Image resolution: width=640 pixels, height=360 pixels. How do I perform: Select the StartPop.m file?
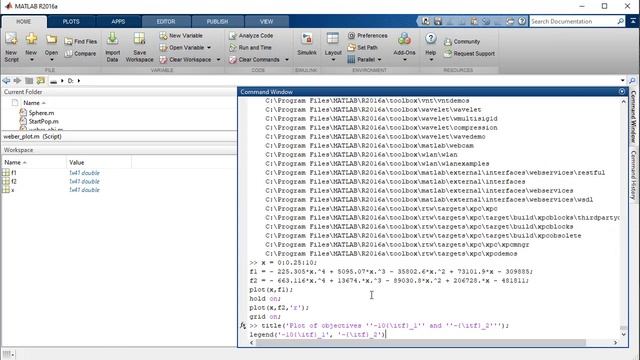[43, 121]
